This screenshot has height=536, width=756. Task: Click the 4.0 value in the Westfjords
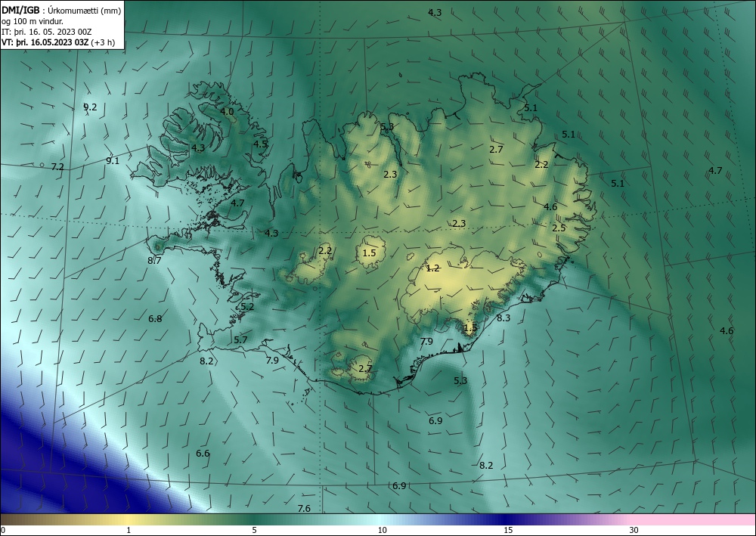(227, 111)
